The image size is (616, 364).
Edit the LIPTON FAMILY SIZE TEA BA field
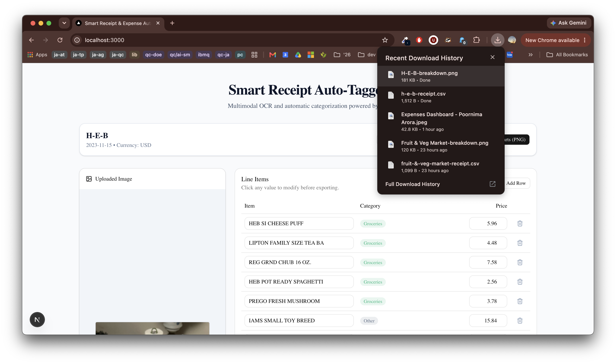(299, 243)
